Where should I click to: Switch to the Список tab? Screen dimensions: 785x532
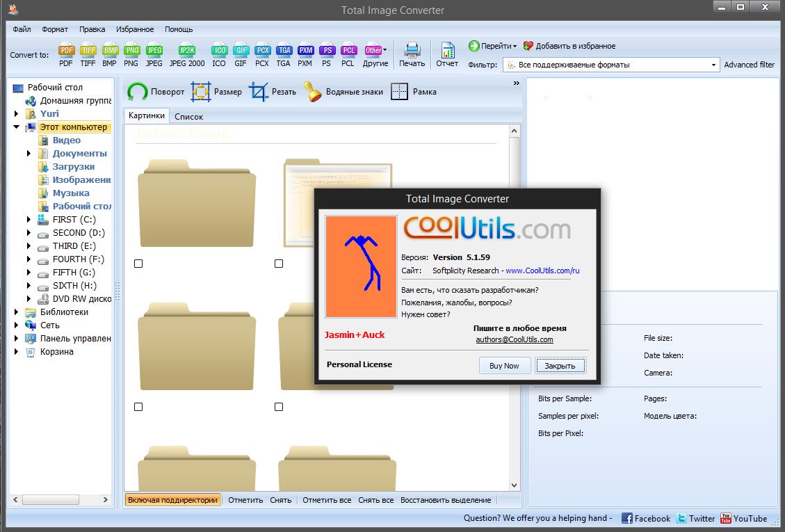(x=188, y=117)
